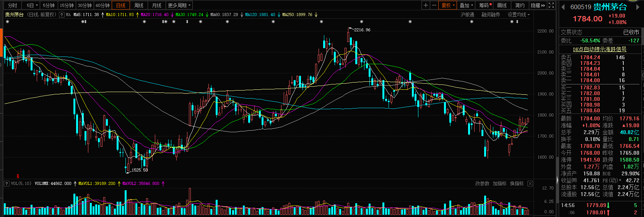
Task: Open the VOL indicator help icon
Action: coord(7,184)
